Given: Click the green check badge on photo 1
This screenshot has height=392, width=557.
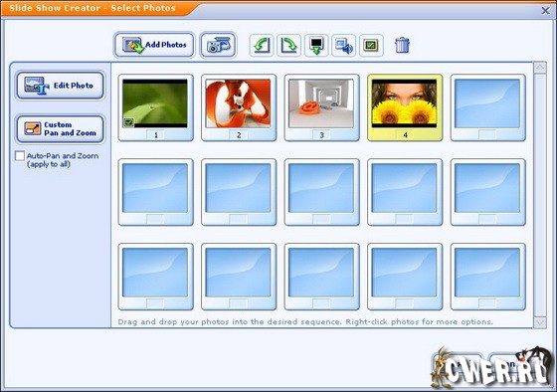Looking at the screenshot, I should pyautogui.click(x=129, y=122).
